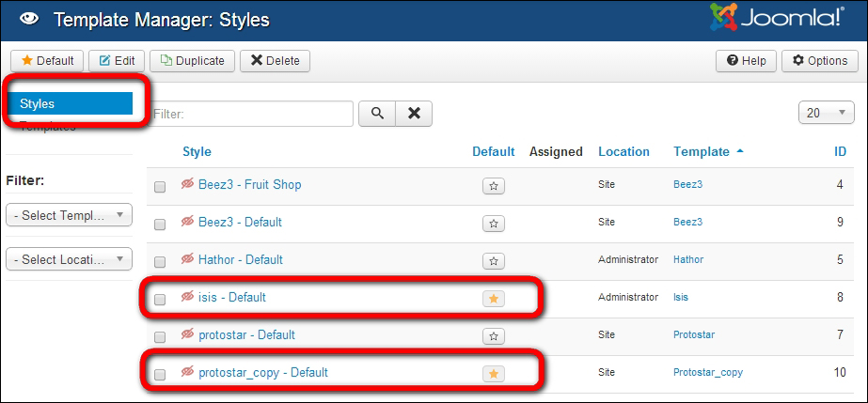
Task: Open the Isis template link
Action: point(681,298)
